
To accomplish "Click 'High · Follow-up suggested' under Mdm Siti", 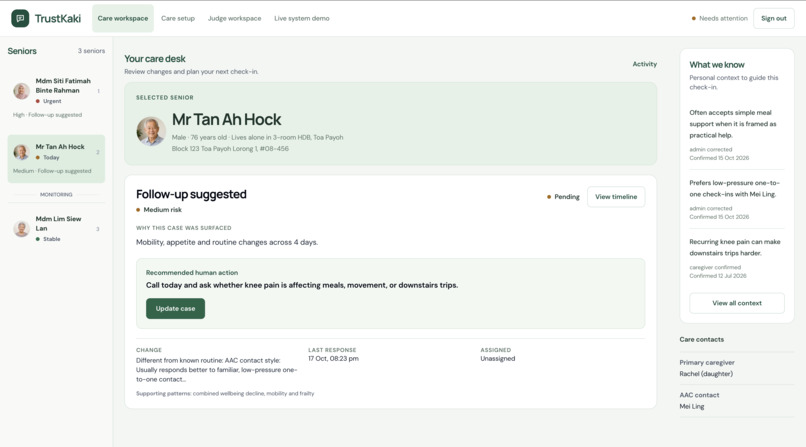I will point(47,115).
